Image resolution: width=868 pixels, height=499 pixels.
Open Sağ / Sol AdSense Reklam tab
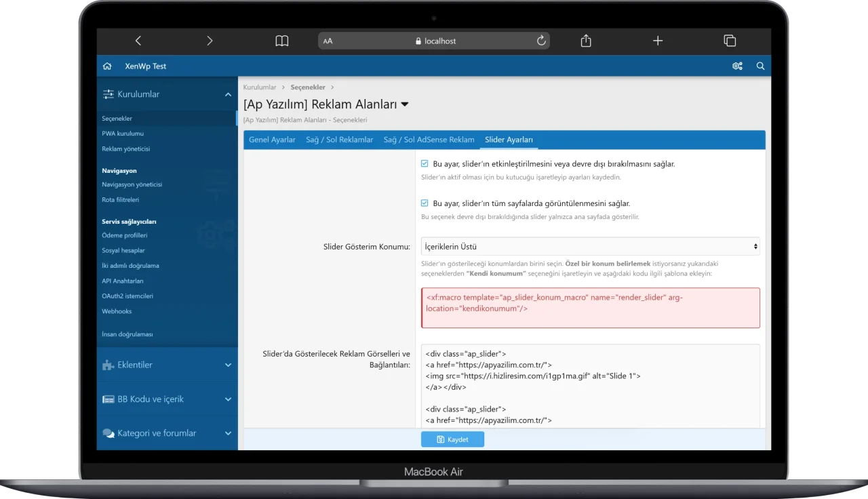429,140
